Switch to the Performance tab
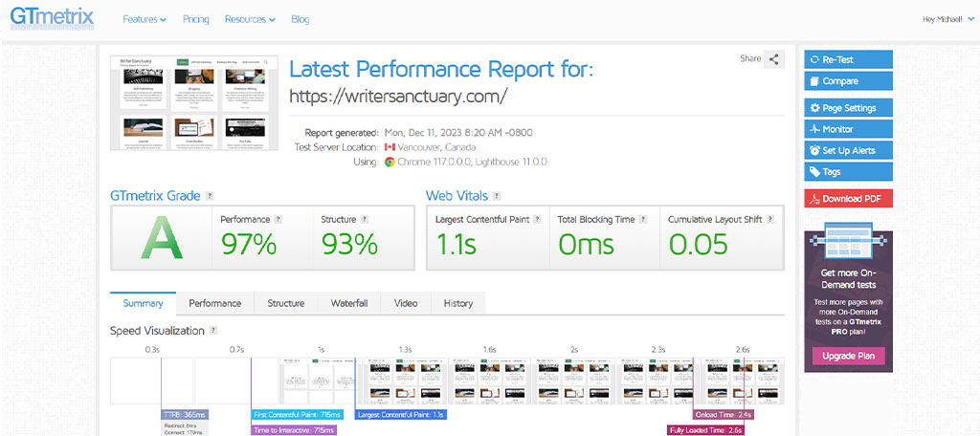980x436 pixels. click(215, 303)
